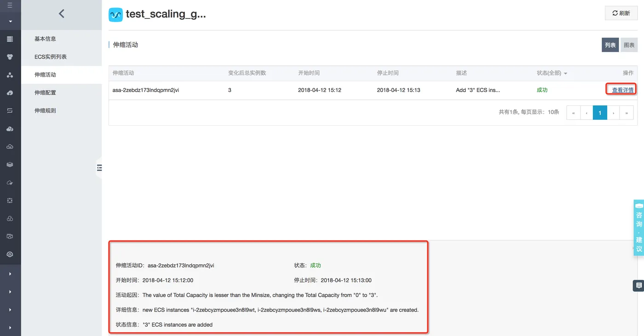The width and height of the screenshot is (644, 336).
Task: Click the 详细信息 new ECS instances text
Action: 281,310
